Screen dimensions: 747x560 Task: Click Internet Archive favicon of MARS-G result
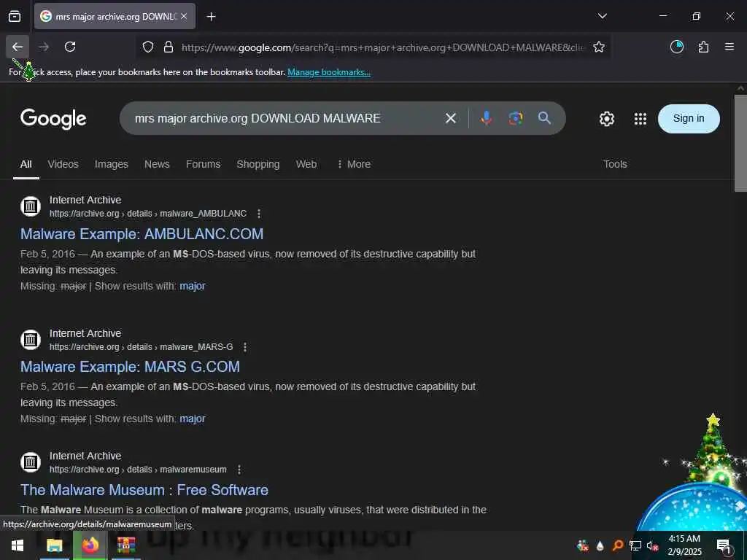(31, 340)
